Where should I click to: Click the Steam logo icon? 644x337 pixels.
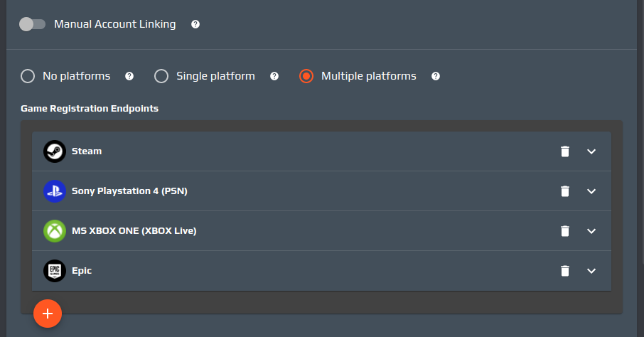55,151
